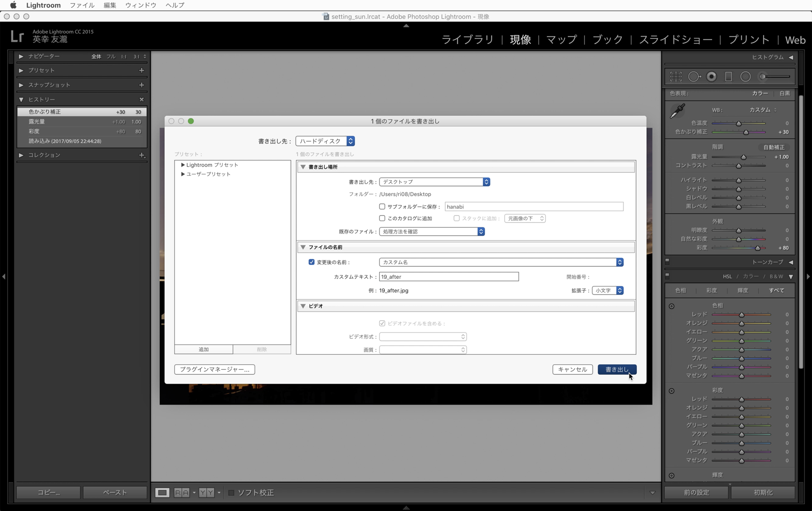This screenshot has height=511, width=812.
Task: Collapse the left panel with edge arrow
Action: pyautogui.click(x=4, y=276)
